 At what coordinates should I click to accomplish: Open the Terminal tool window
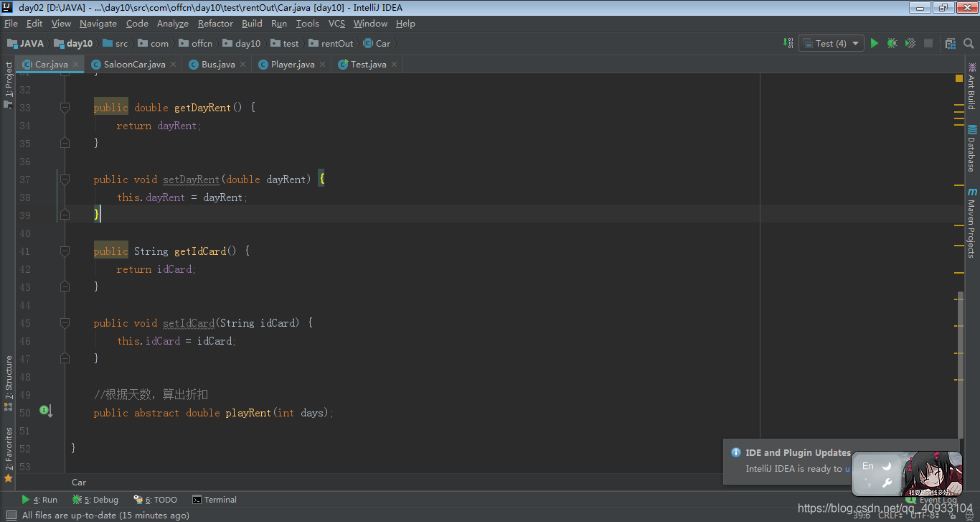click(x=214, y=500)
